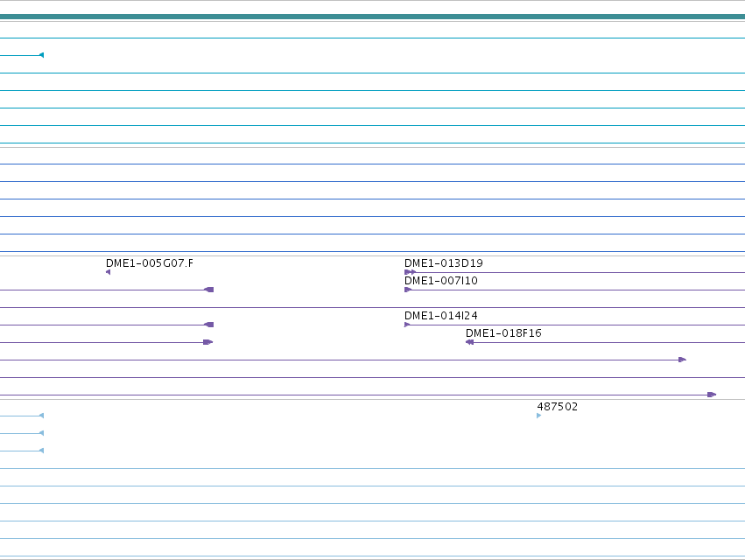Select the left-pointing arrowhead under DME1-018F16
This screenshot has width=745, height=560.
click(x=469, y=342)
